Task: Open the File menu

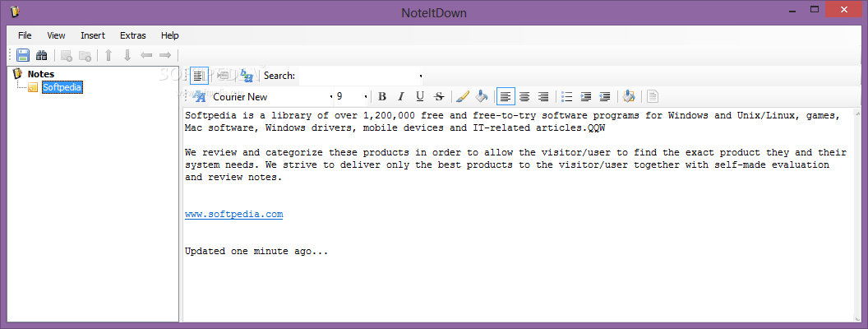Action: point(25,35)
